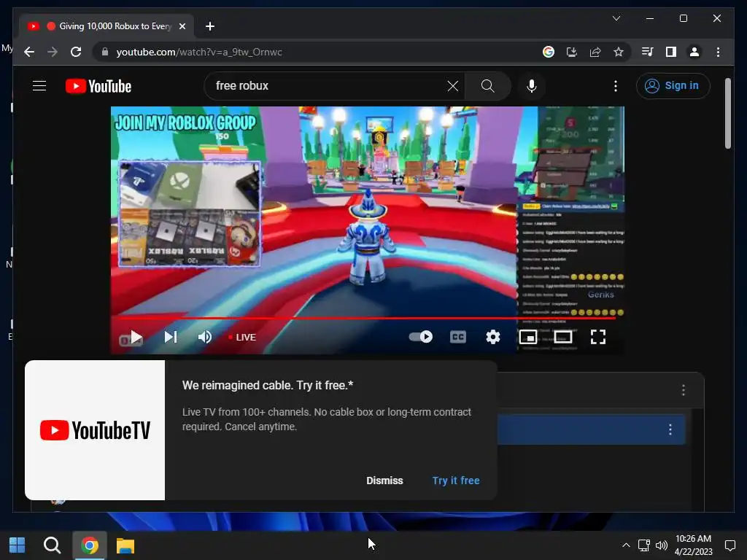Open notification center icon
This screenshot has width=747, height=560.
tap(729, 545)
